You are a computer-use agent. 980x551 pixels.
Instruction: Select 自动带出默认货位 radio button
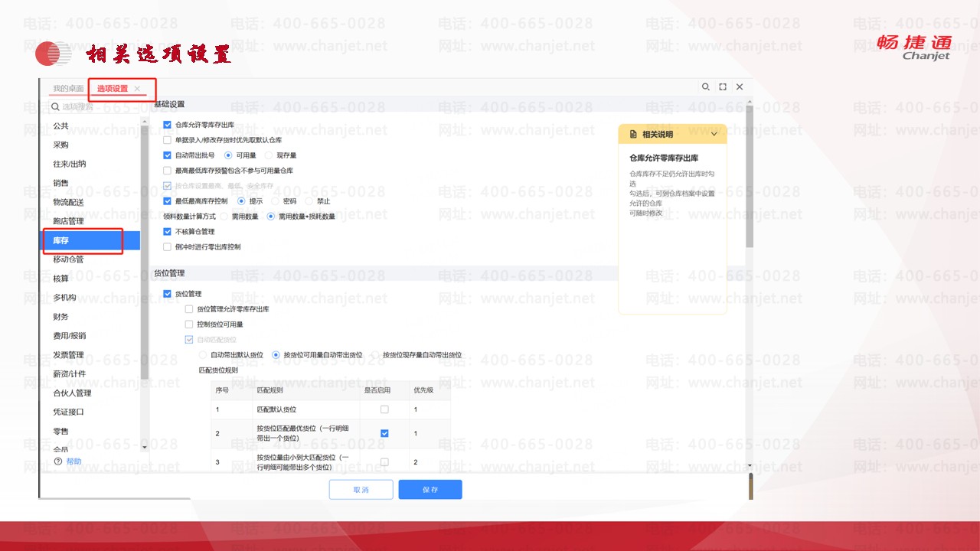point(202,355)
